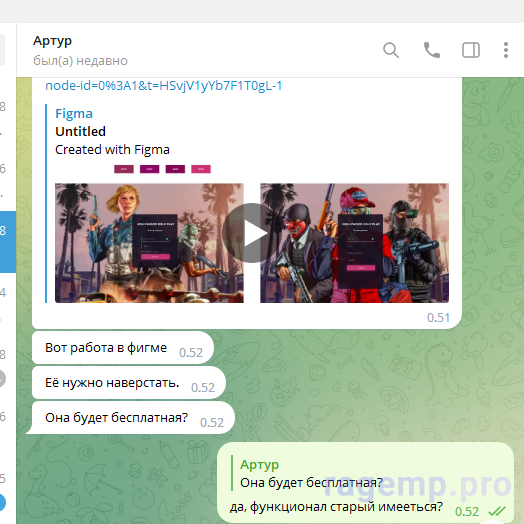This screenshot has height=524, width=524.
Task: Toggle the right sidebar info panel
Action: [471, 50]
